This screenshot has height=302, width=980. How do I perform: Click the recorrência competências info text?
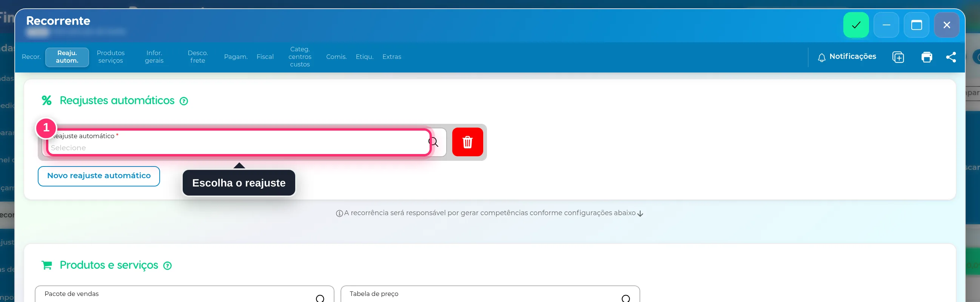490,213
